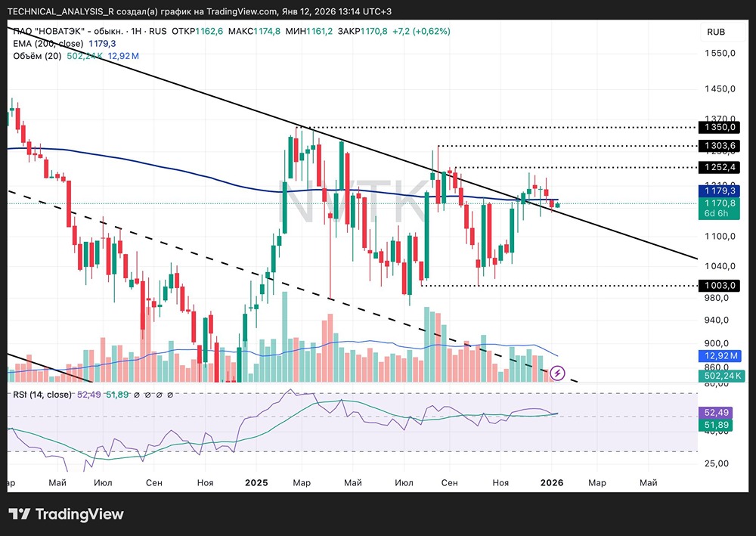Click the 1303,6 black price label
756x536 pixels.
[x=720, y=146]
